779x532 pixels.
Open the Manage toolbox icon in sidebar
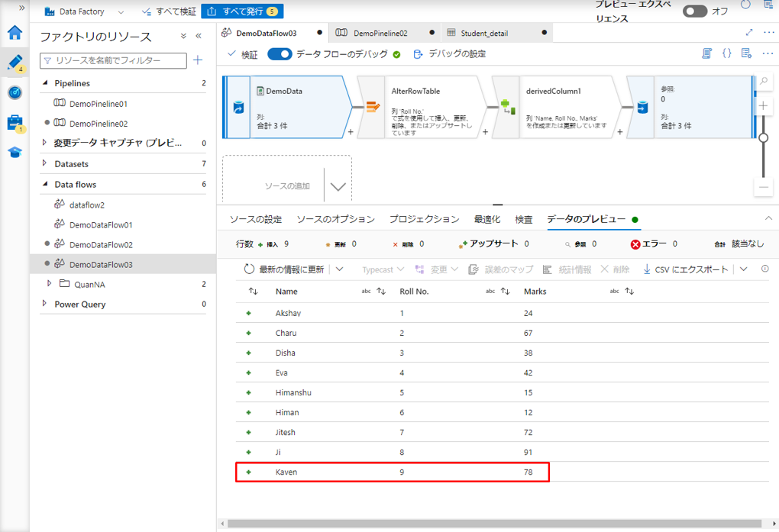15,122
